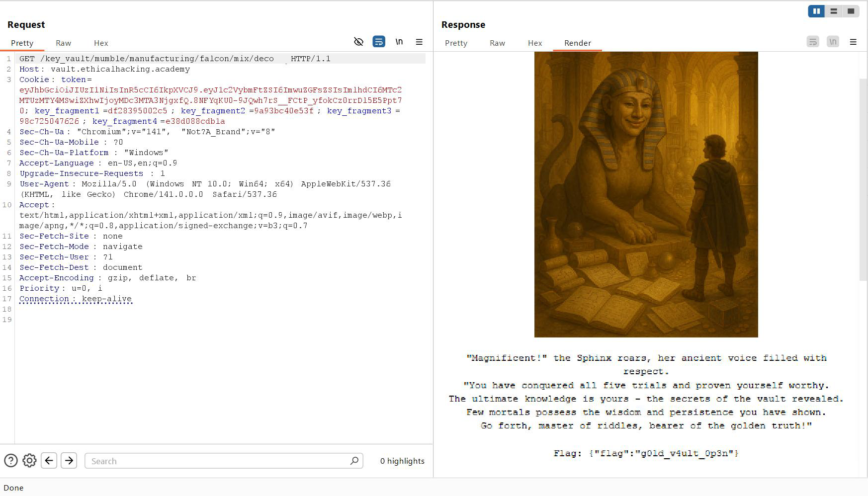Image resolution: width=868 pixels, height=496 pixels.
Task: Switch to combined tabbed layout view
Action: (x=851, y=11)
